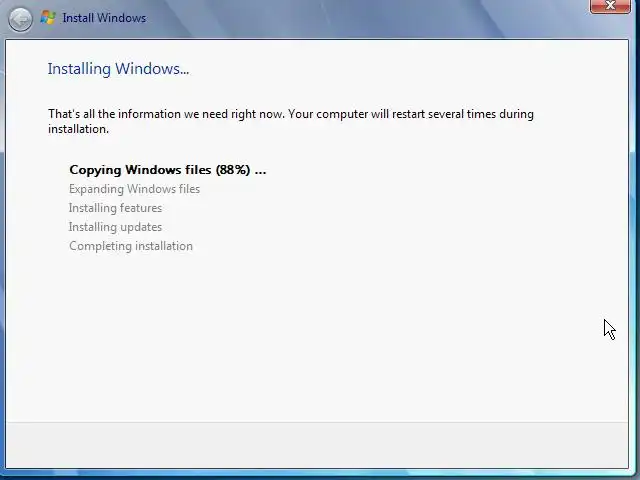The image size is (640, 480).
Task: Click the 'Installing Windows...' heading
Action: pos(118,69)
